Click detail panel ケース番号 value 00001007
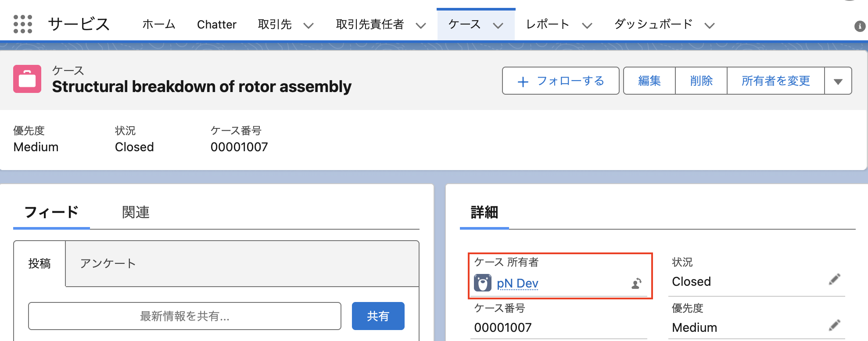868x341 pixels. click(x=503, y=327)
